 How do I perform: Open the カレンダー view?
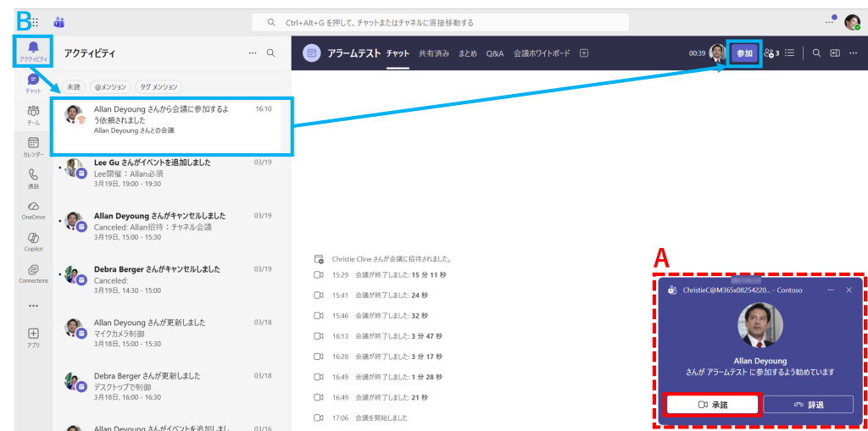(x=33, y=146)
